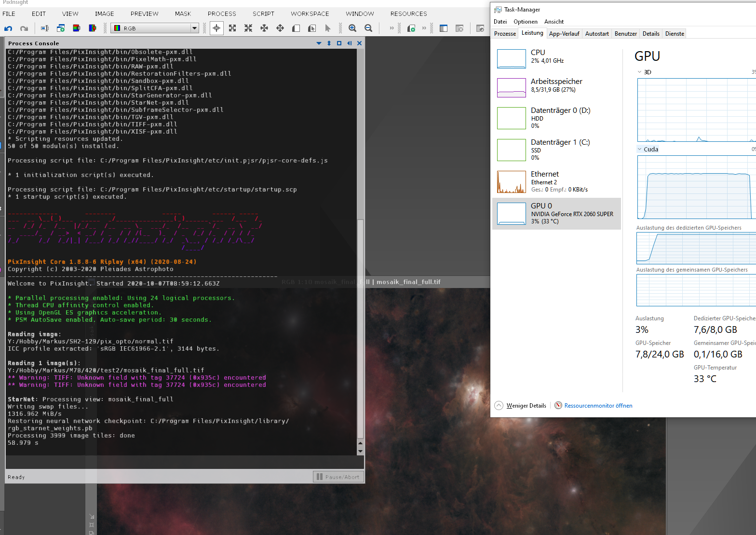756x535 pixels.
Task: Select Datenträger 1 (C:) SSD entry
Action: point(556,150)
